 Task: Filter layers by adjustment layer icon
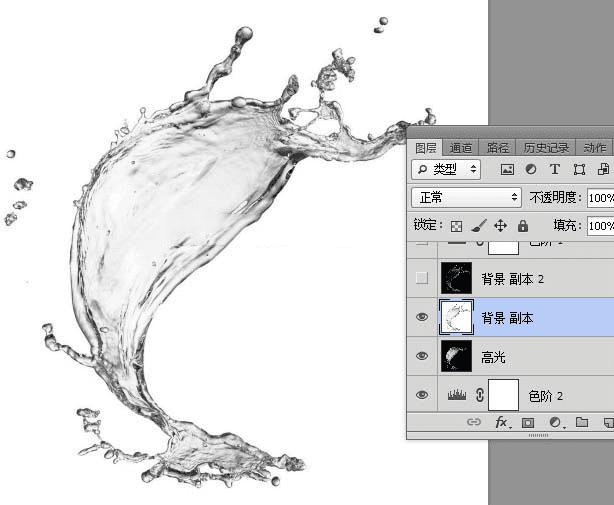pos(531,170)
